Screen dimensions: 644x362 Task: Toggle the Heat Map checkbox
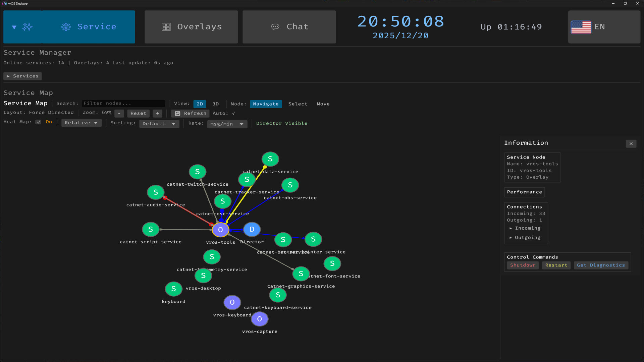pos(38,122)
